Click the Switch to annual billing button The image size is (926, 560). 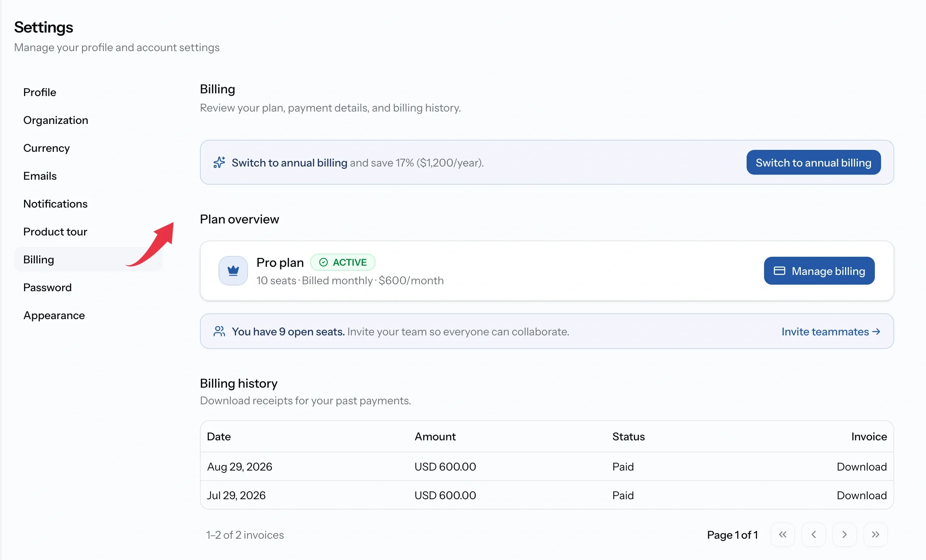pyautogui.click(x=814, y=162)
